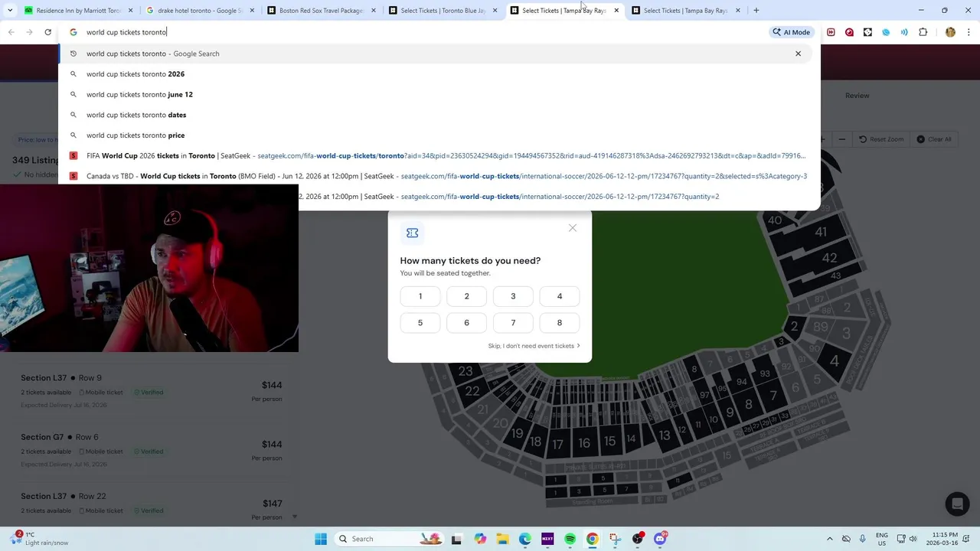The image size is (980, 551).
Task: Open the SeatGeek FIFA World Cup 2026 tickets suggestion
Action: pos(435,155)
